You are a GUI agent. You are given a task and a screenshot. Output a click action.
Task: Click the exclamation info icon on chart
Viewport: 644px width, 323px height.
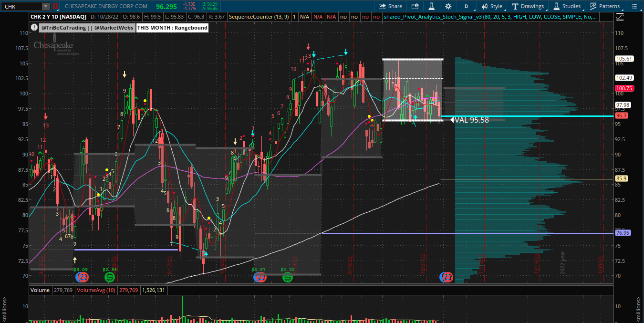click(x=34, y=28)
